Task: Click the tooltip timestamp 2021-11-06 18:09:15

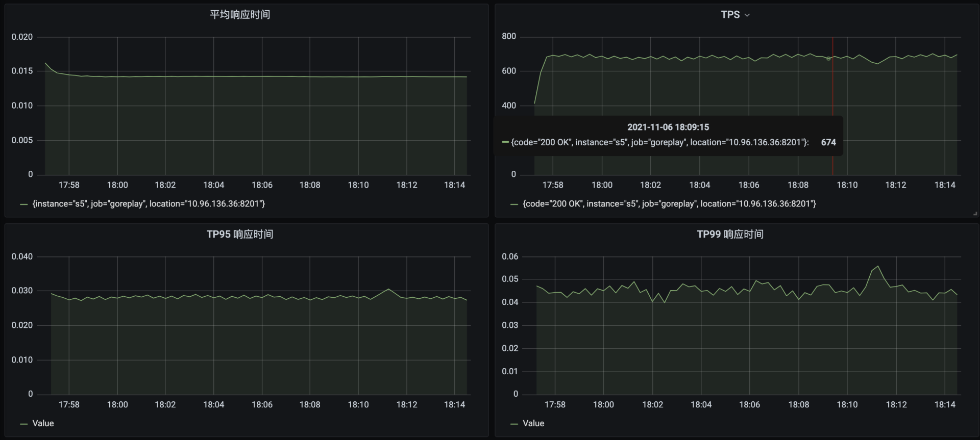Action: point(668,127)
